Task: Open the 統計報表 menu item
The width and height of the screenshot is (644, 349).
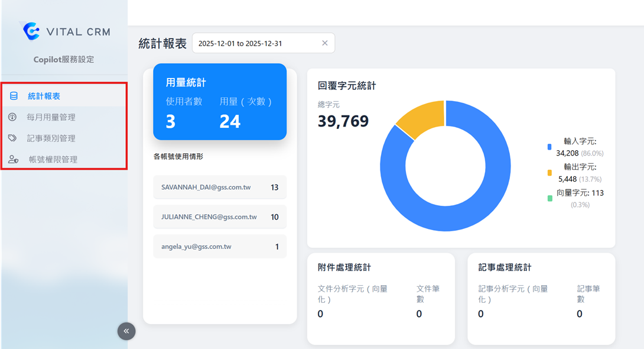Action: point(44,96)
